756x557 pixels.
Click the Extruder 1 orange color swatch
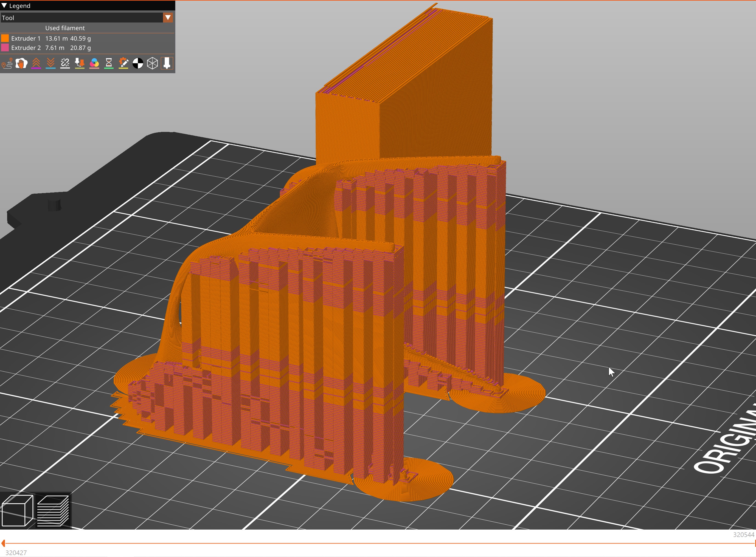click(x=5, y=38)
